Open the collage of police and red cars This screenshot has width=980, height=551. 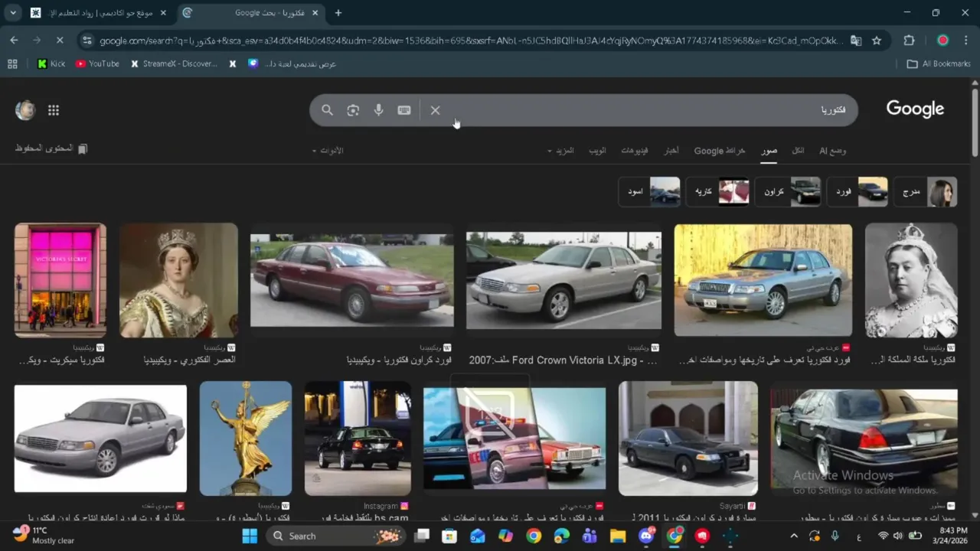pos(514,439)
